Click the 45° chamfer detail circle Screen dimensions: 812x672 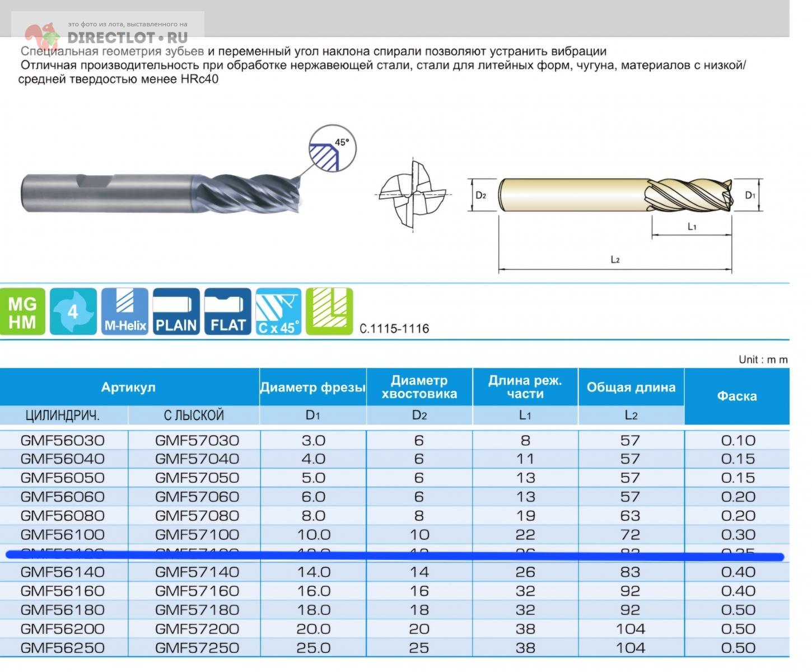tap(333, 148)
